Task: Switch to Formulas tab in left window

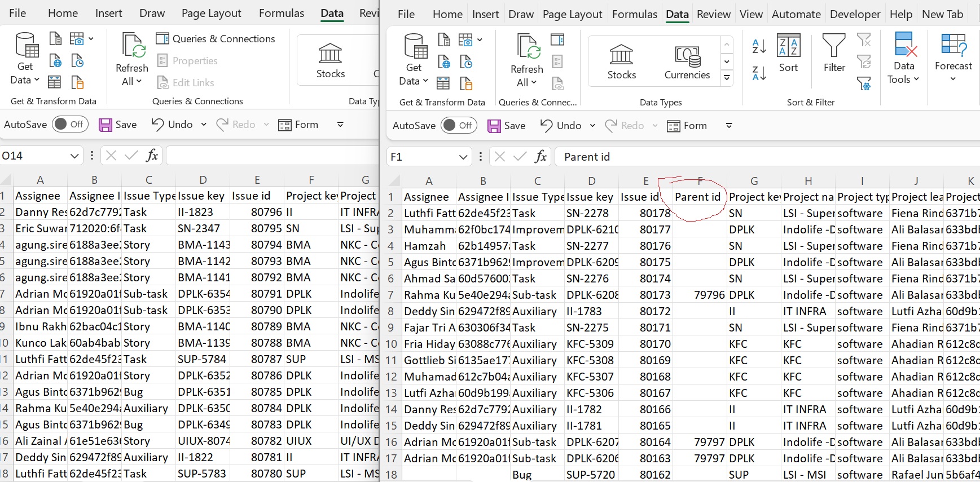Action: pyautogui.click(x=282, y=13)
